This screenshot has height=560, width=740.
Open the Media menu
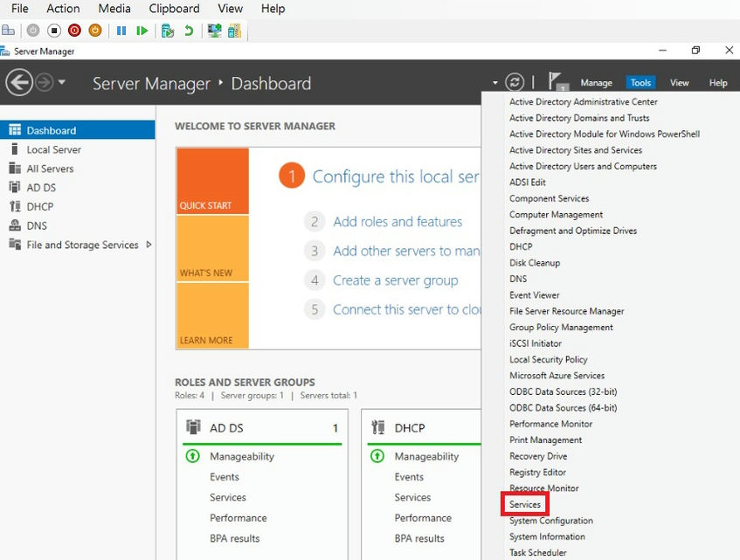pos(114,9)
